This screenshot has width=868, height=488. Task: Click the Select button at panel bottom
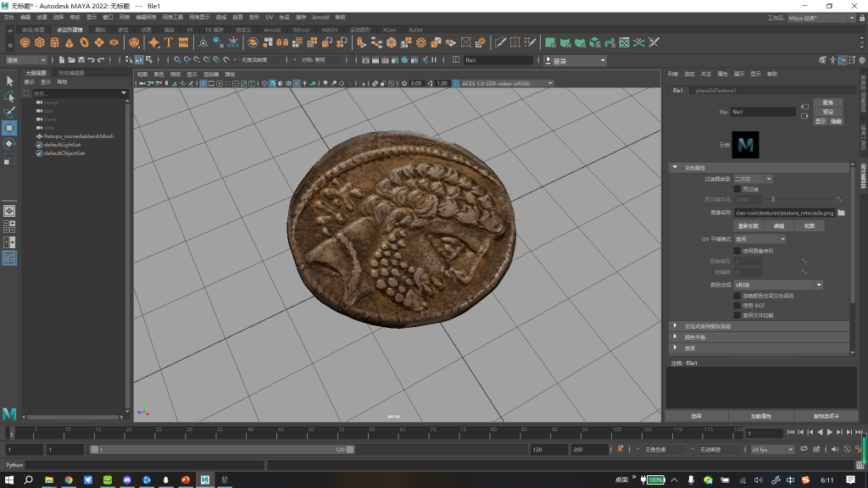click(697, 416)
